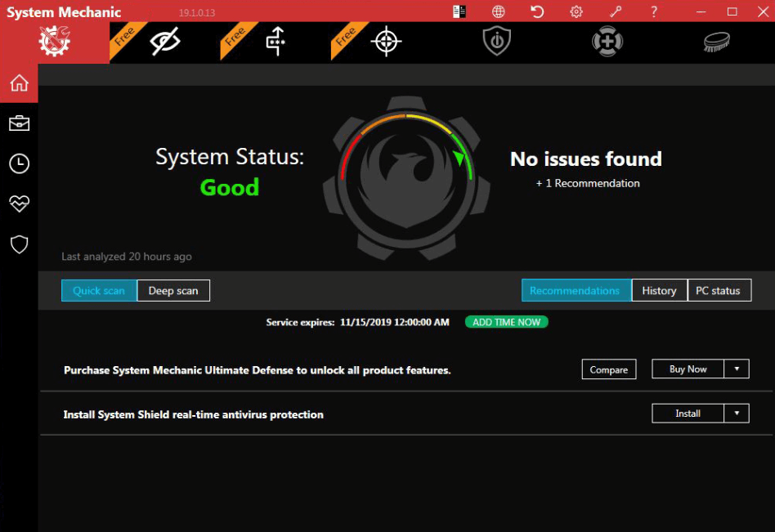The width and height of the screenshot is (775, 532).
Task: Click the lifebuoy recovery icon in top bar
Action: click(x=607, y=42)
